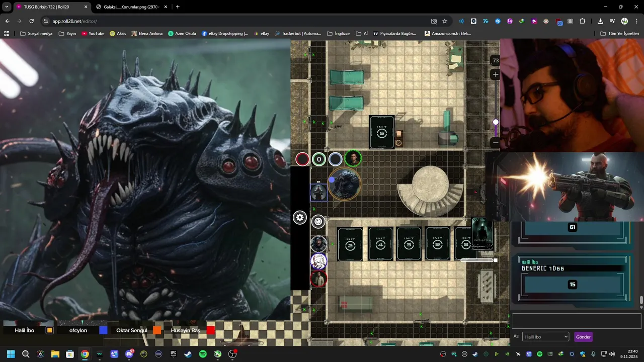
Task: Click the Hüseyin Baş red color swatch
Action: 211,330
